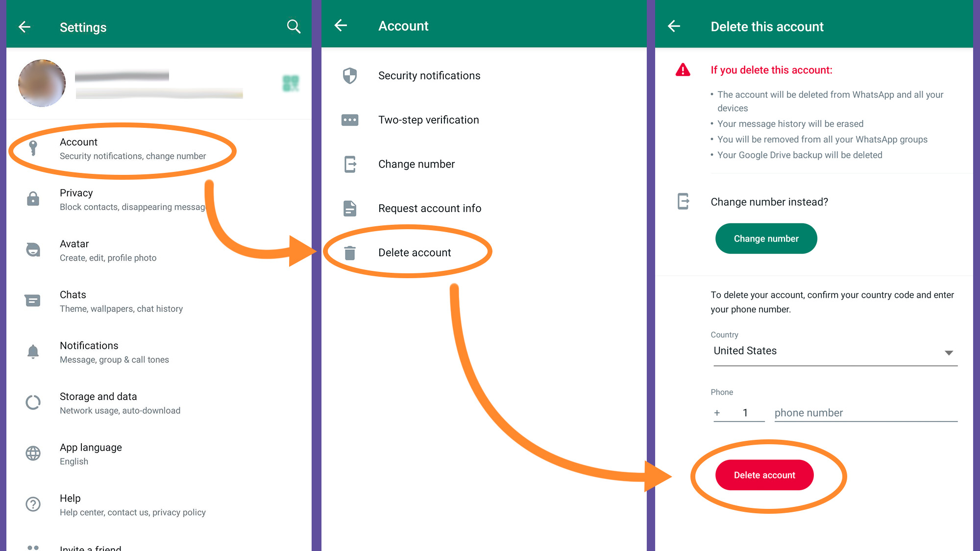The width and height of the screenshot is (980, 551).
Task: Tap the trash icon for Delete account
Action: pos(350,253)
